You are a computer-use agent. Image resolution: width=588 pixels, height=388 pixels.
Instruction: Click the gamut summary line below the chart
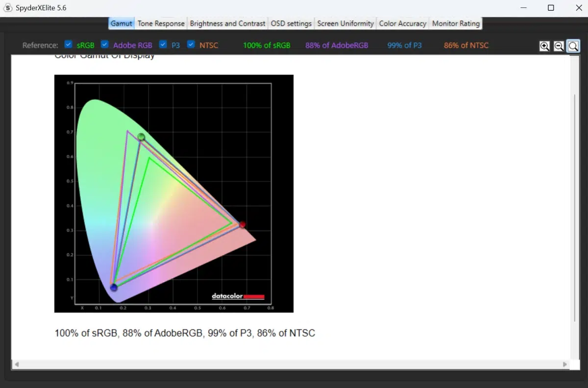click(185, 333)
